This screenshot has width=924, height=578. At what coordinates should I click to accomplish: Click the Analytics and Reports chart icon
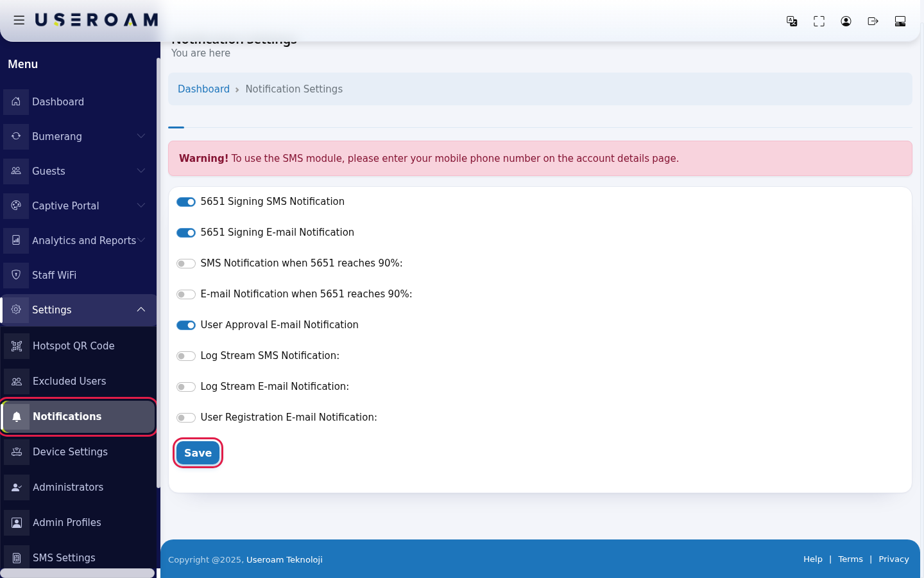(16, 240)
